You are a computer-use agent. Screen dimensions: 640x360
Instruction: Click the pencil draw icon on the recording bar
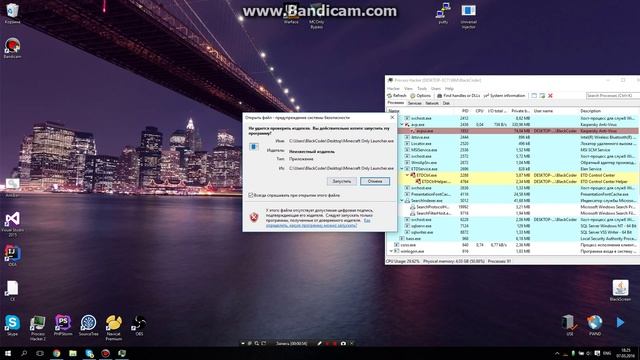pyautogui.click(x=320, y=344)
